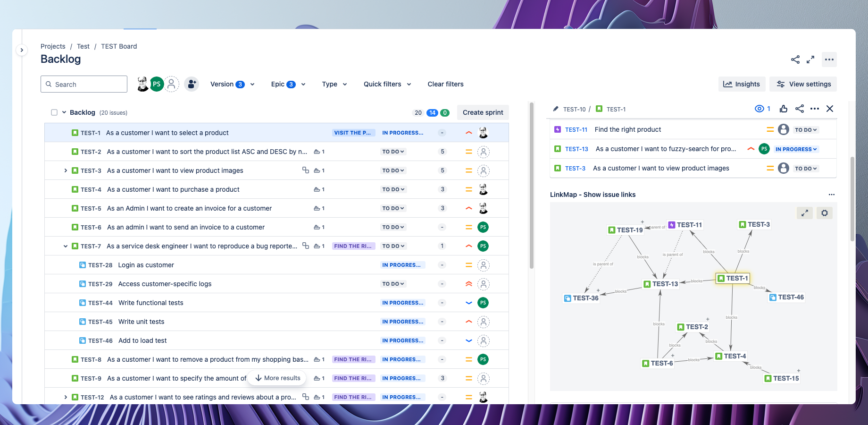Click the Clear filters link

click(445, 84)
